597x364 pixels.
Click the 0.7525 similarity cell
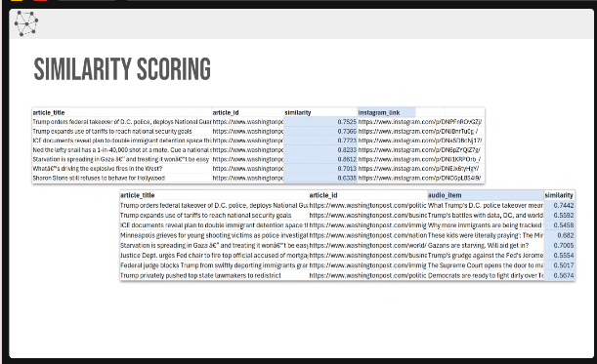click(x=320, y=122)
